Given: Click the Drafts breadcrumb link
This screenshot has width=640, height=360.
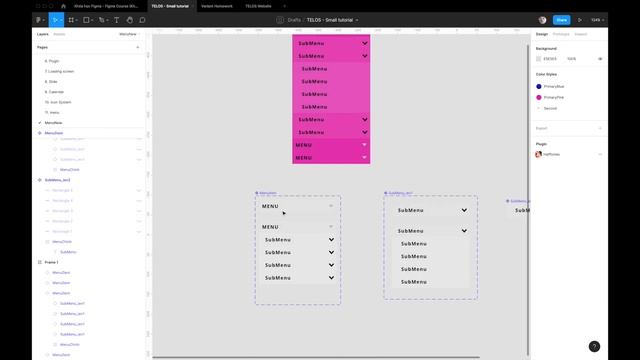Looking at the screenshot, I should coord(294,20).
